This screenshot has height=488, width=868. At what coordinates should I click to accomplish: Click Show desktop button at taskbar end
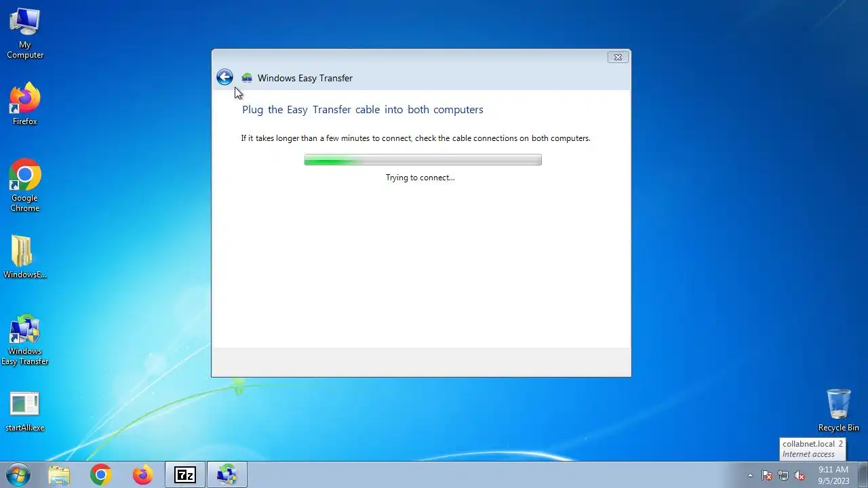point(863,475)
